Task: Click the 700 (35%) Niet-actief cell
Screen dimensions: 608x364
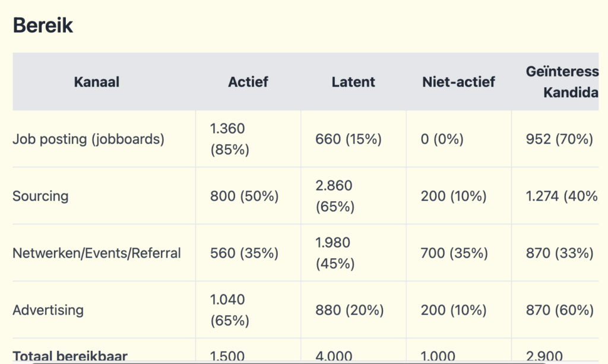Action: (454, 253)
